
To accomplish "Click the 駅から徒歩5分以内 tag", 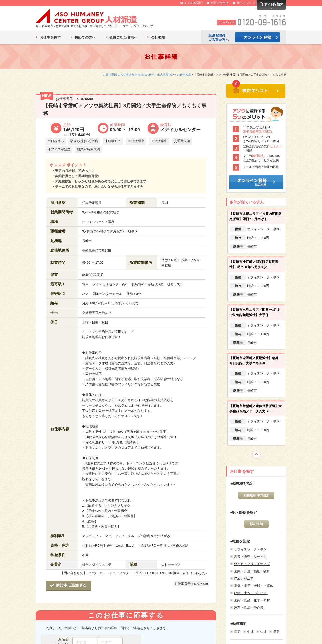I will [84, 141].
